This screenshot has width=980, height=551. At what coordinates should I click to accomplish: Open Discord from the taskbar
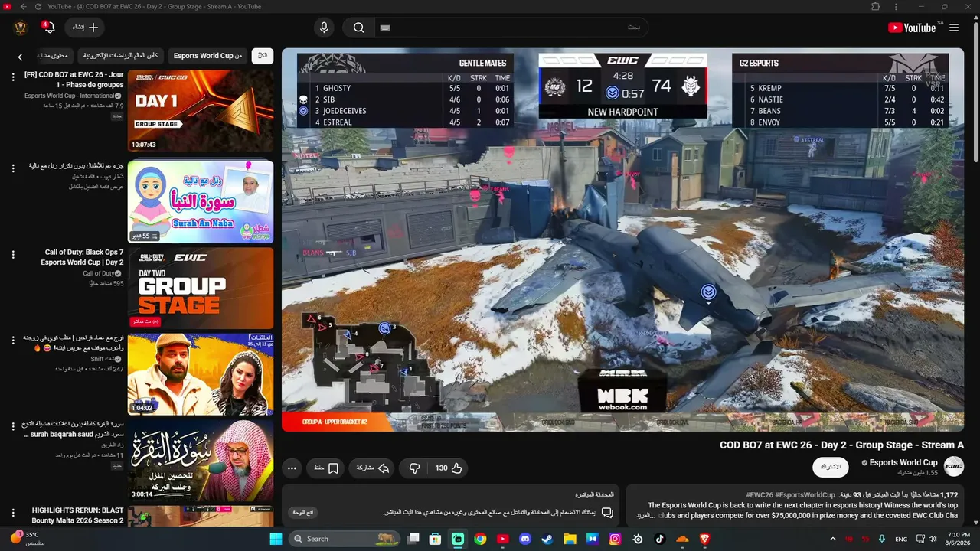tap(525, 539)
